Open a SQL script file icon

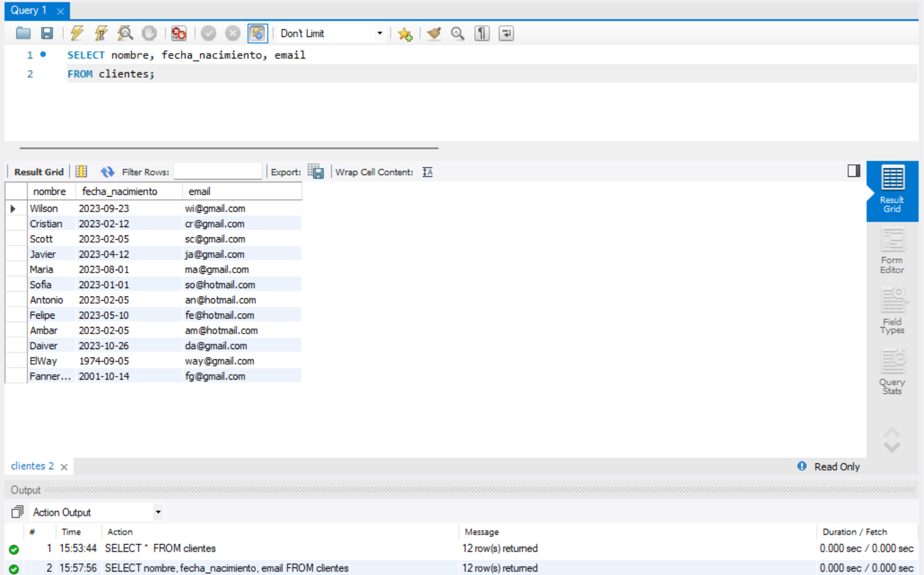23,33
